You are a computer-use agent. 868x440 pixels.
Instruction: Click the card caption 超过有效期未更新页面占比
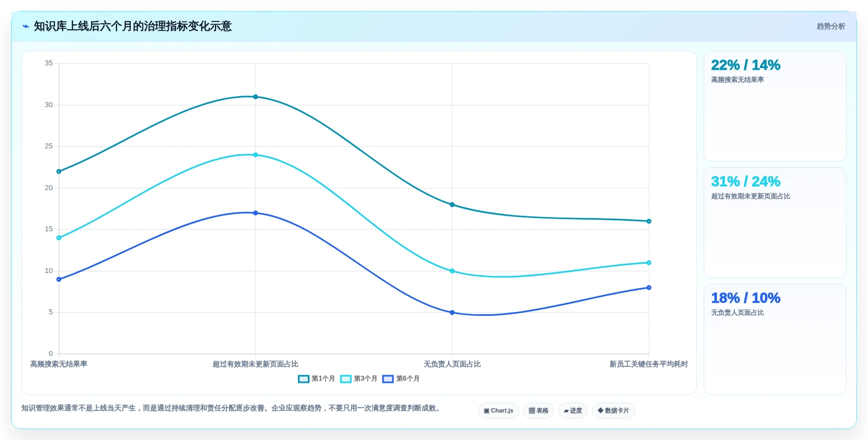(x=751, y=196)
